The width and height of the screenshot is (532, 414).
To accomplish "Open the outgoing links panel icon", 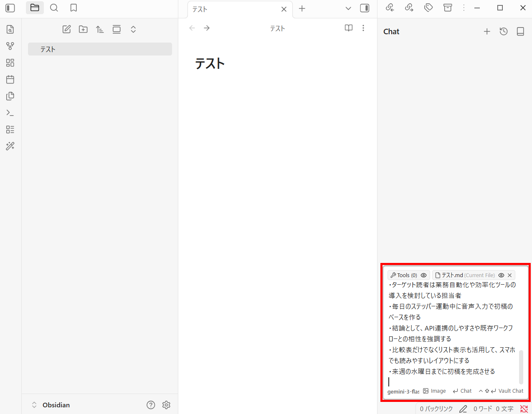I will click(409, 8).
